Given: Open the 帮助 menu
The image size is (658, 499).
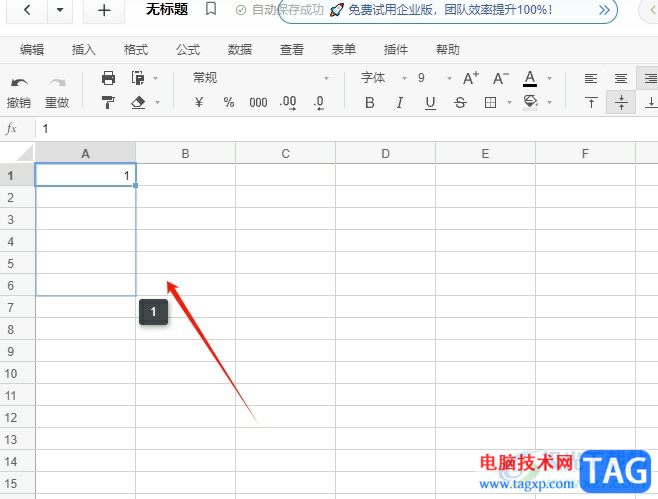Looking at the screenshot, I should tap(448, 50).
